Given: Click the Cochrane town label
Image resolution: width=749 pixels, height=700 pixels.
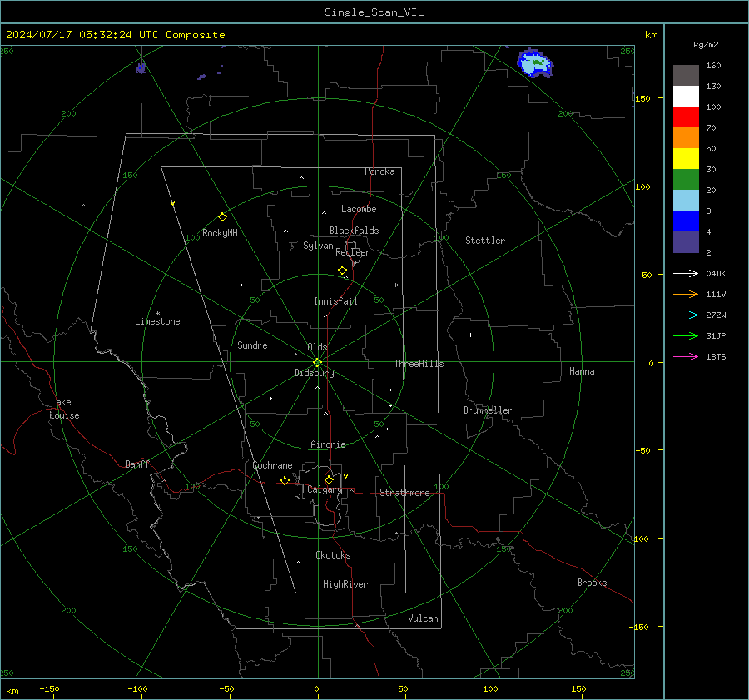Looking at the screenshot, I should coord(272,465).
